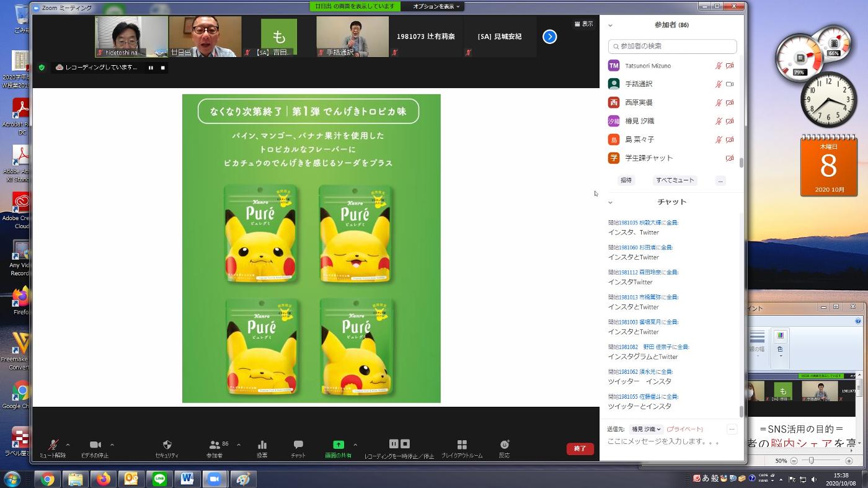Expand arrow next to 参加者 toolbar button

click(x=239, y=445)
